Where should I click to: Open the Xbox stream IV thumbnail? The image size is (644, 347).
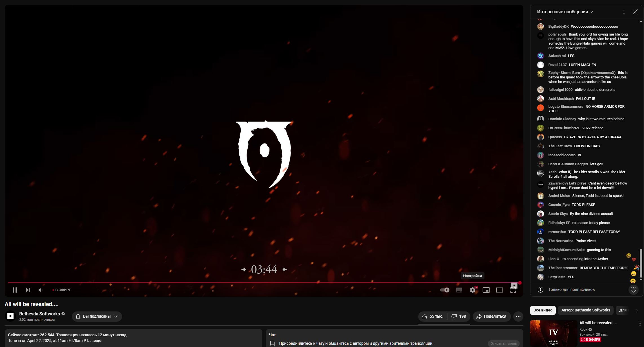(x=554, y=333)
